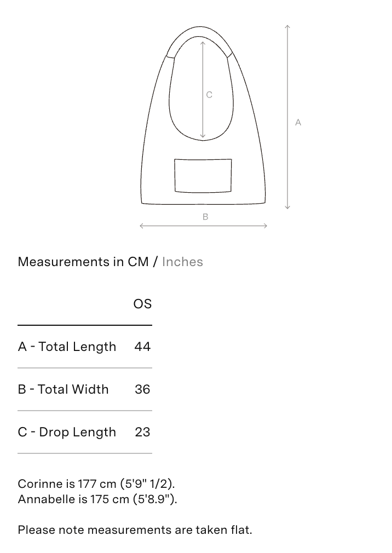392x553 pixels.
Task: Click the Total Length value 44
Action: tap(142, 347)
